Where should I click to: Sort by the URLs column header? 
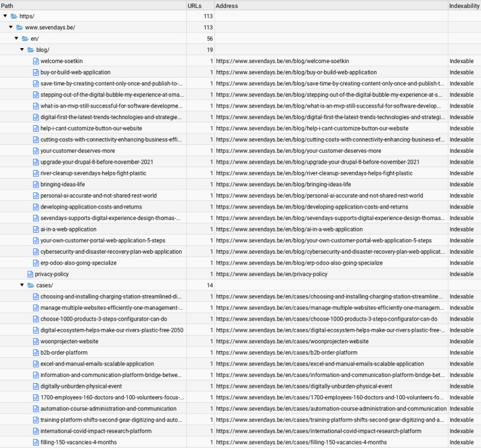(x=200, y=5)
